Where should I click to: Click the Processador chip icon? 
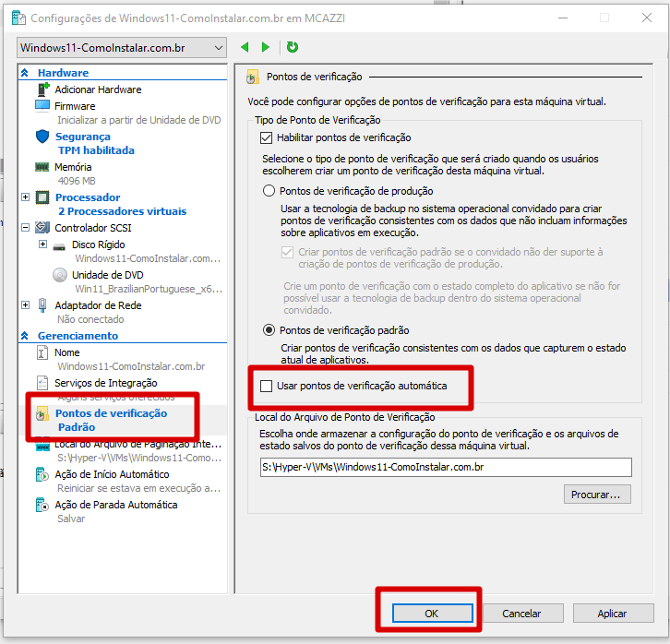(42, 197)
